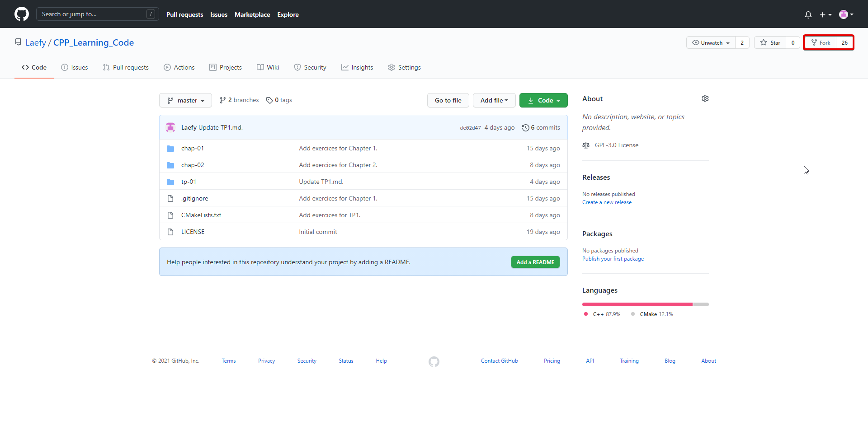The image size is (868, 425).
Task: Click the .gitignore file icon
Action: [x=170, y=198]
